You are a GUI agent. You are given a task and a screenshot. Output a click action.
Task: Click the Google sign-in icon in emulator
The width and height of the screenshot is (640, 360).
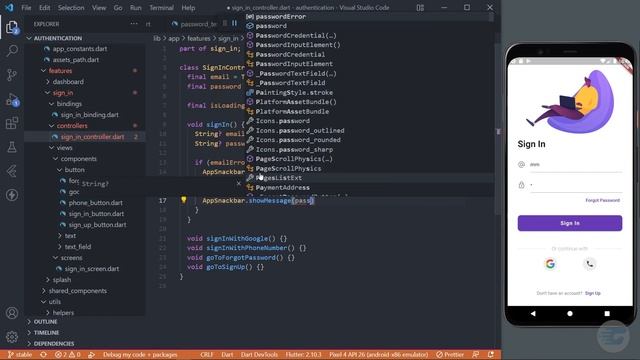(550, 264)
